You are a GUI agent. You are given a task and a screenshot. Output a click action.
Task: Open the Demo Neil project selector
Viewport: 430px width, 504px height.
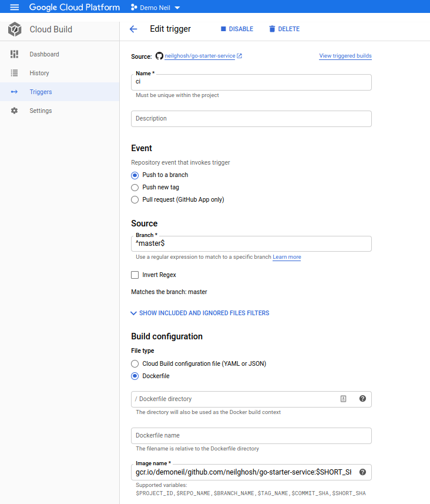pos(154,8)
